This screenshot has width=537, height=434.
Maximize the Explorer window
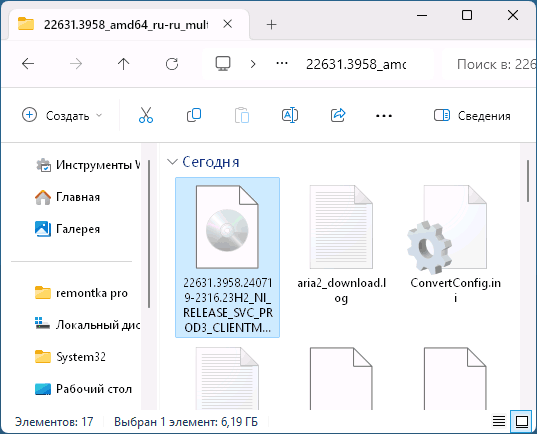(467, 15)
